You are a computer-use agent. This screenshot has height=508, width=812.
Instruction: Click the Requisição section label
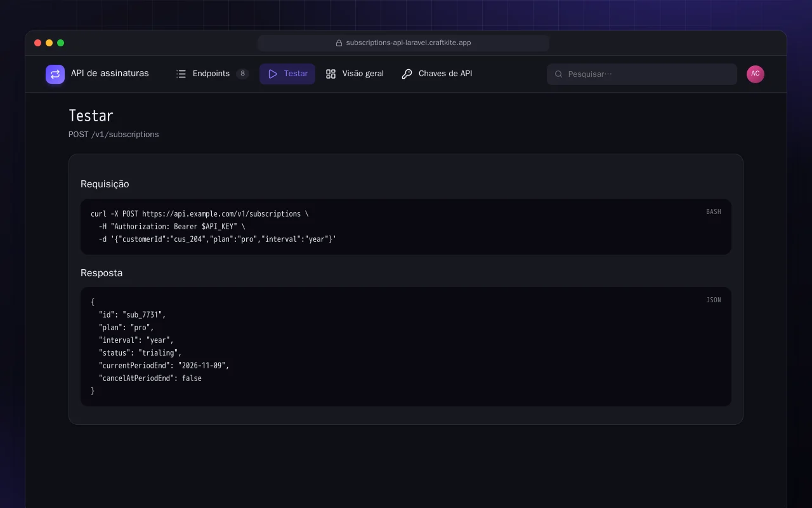click(105, 184)
